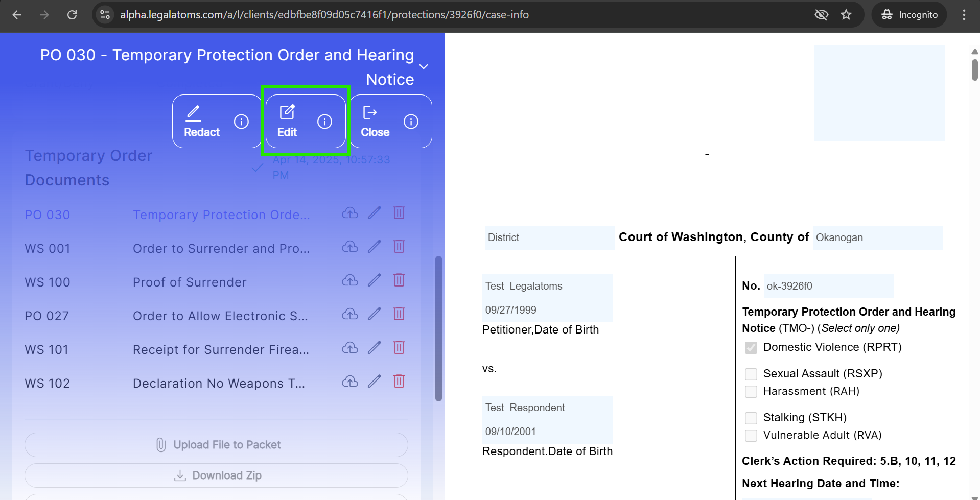Click the District court type field
The height and width of the screenshot is (500, 980).
tap(550, 237)
